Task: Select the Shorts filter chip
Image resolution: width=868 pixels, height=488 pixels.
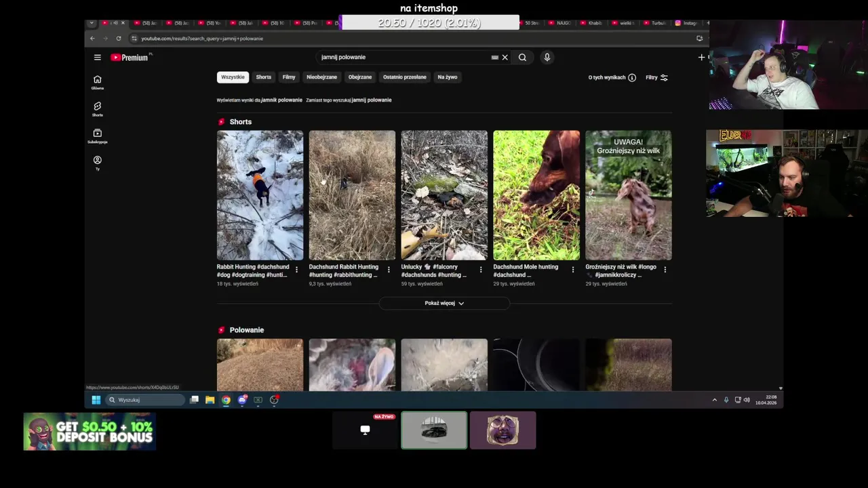Action: tap(264, 77)
